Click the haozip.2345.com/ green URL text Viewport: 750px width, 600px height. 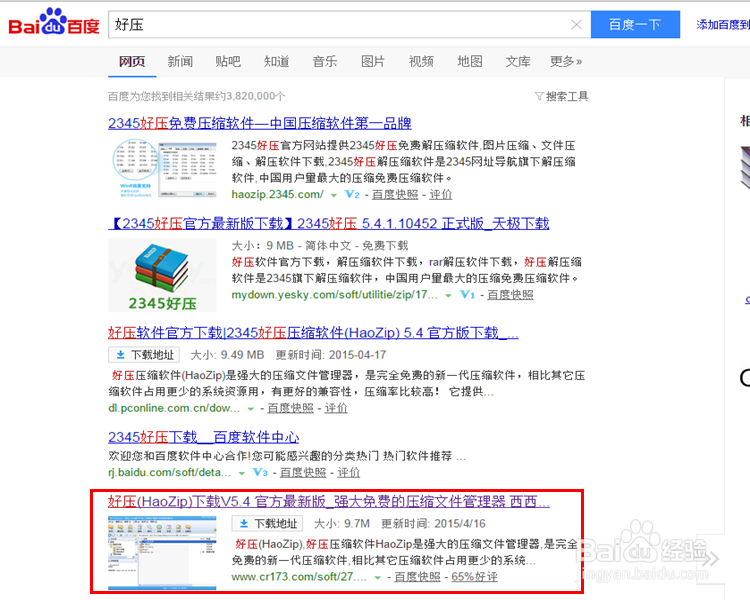[277, 194]
